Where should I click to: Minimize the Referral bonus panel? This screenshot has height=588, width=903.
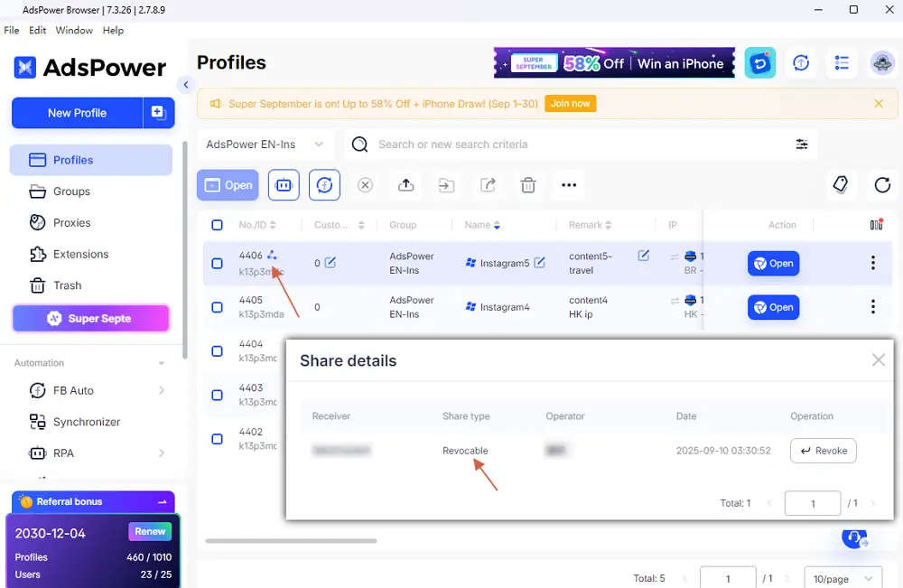tap(162, 501)
